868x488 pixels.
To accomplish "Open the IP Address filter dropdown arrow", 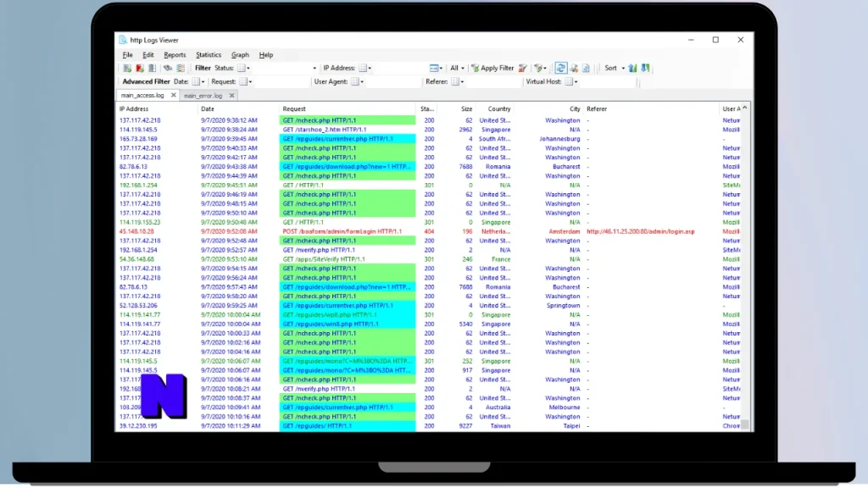I will (x=370, y=68).
